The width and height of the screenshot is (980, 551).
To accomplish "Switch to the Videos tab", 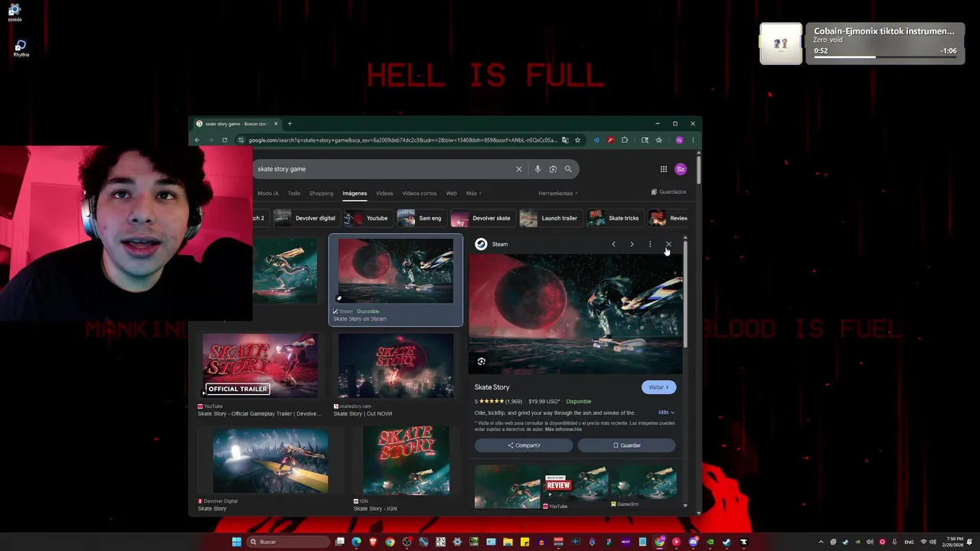I will click(384, 194).
